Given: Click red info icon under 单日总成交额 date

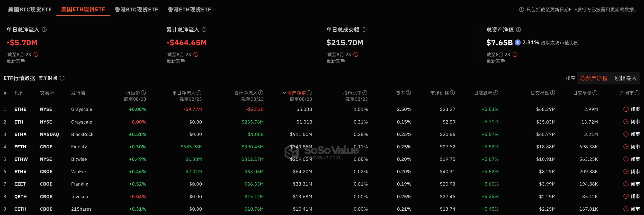Looking at the screenshot, I should (x=356, y=54).
